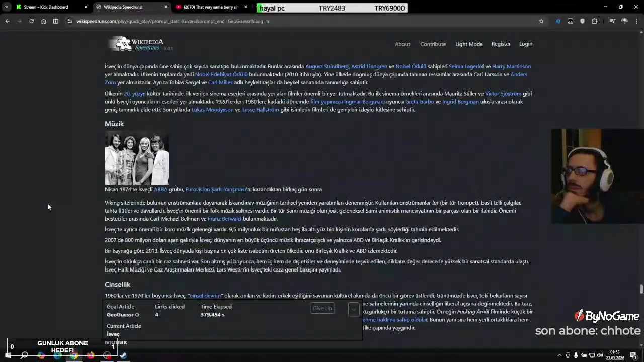
Task: Follow the Nobel Edebiyat Ödülü link
Action: click(221, 74)
